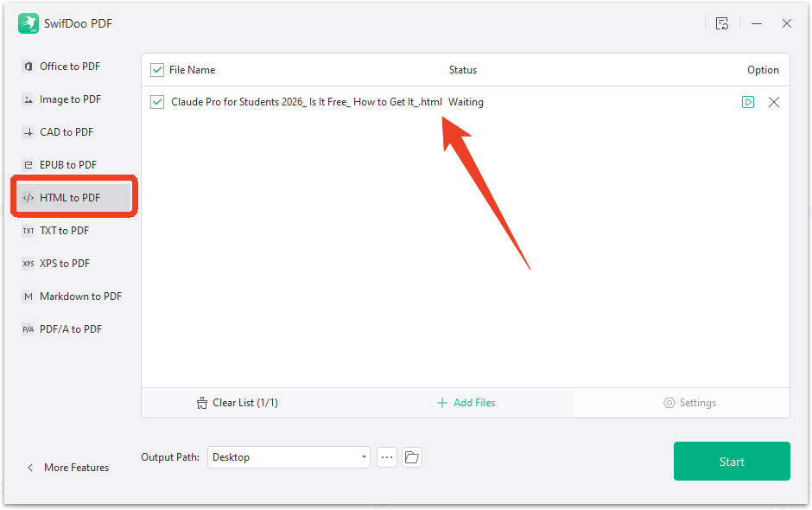Open the conversion history icon in title bar
Viewport: 812px width, 510px height.
point(722,23)
